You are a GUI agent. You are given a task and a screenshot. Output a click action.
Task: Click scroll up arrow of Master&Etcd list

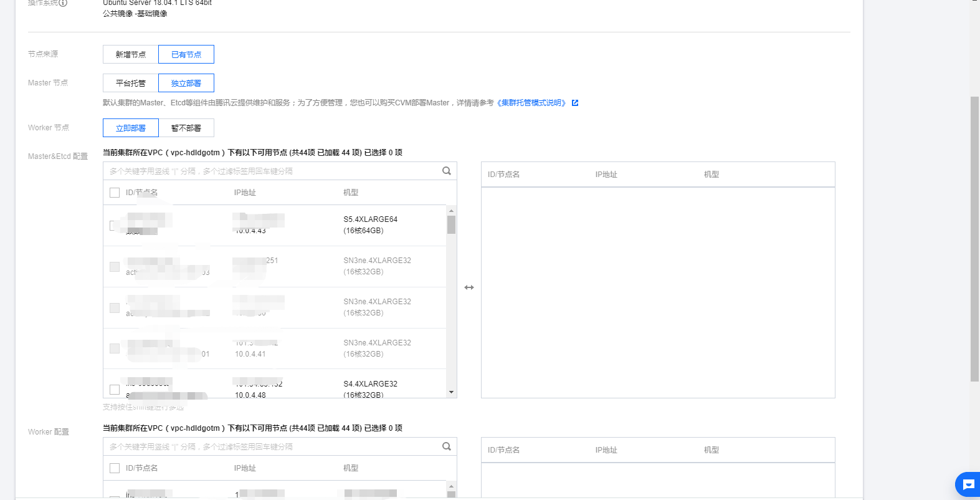click(451, 211)
